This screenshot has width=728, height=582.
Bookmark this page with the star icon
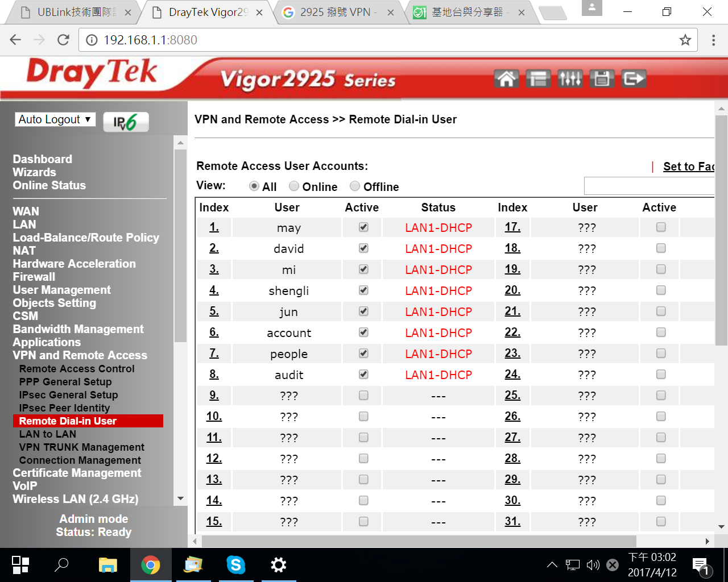685,40
